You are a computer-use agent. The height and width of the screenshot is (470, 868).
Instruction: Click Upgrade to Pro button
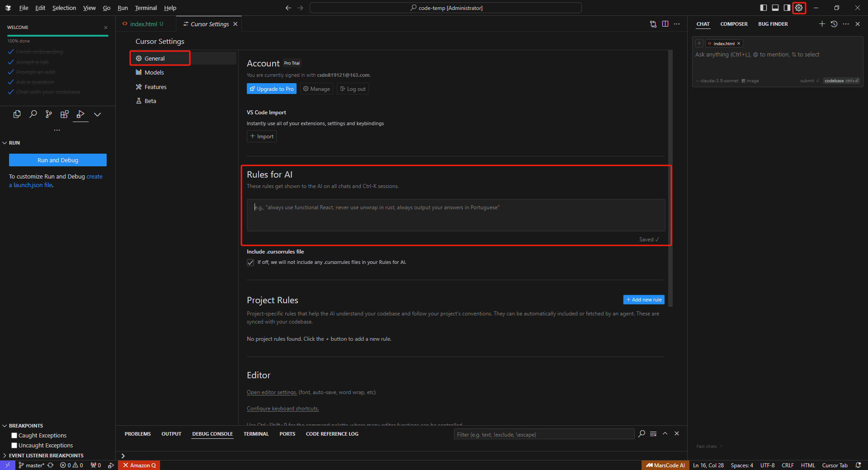[x=272, y=89]
